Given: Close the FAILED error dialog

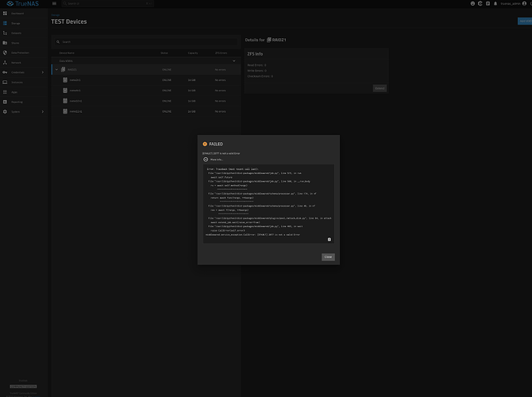Looking at the screenshot, I should (328, 257).
